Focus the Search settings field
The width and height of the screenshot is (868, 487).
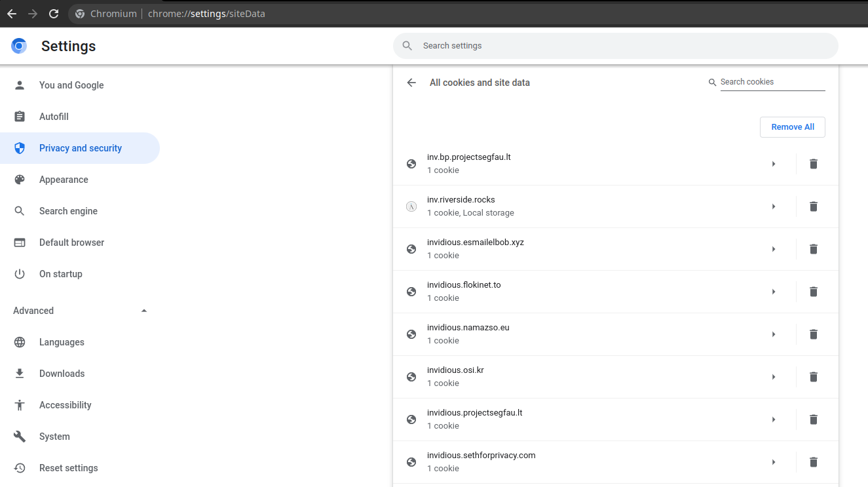point(616,46)
